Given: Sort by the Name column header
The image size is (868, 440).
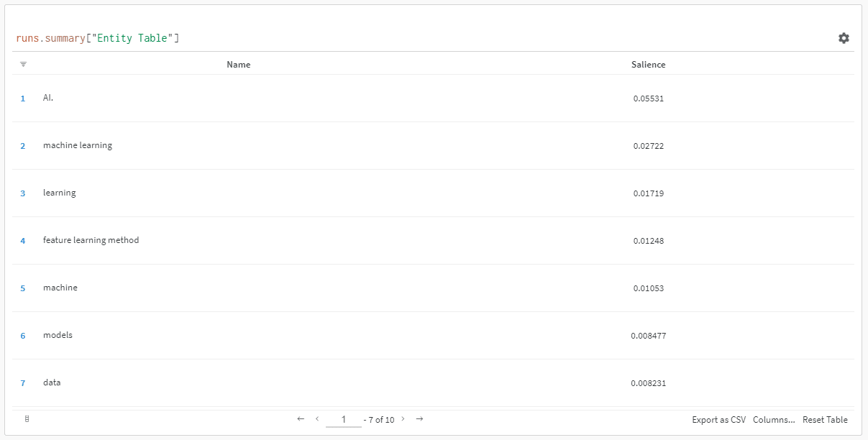Looking at the screenshot, I should pos(238,65).
